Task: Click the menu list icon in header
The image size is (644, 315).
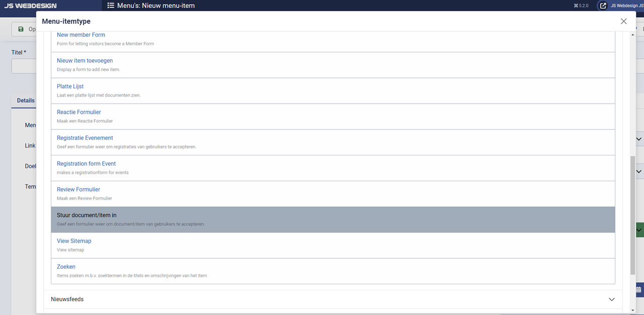Action: click(111, 6)
